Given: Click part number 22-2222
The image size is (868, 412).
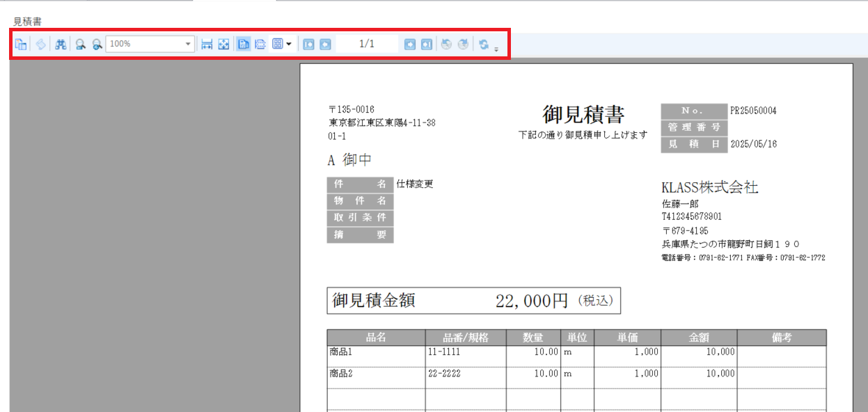Looking at the screenshot, I should tap(444, 374).
